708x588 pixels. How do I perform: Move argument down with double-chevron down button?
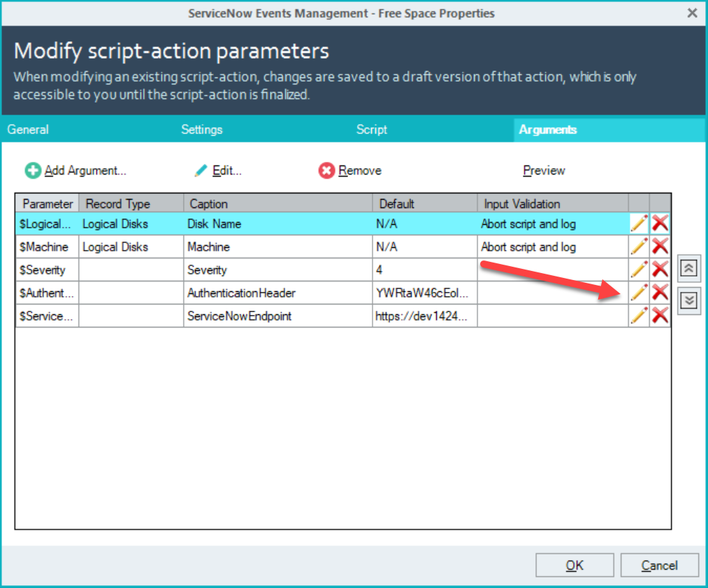(688, 300)
